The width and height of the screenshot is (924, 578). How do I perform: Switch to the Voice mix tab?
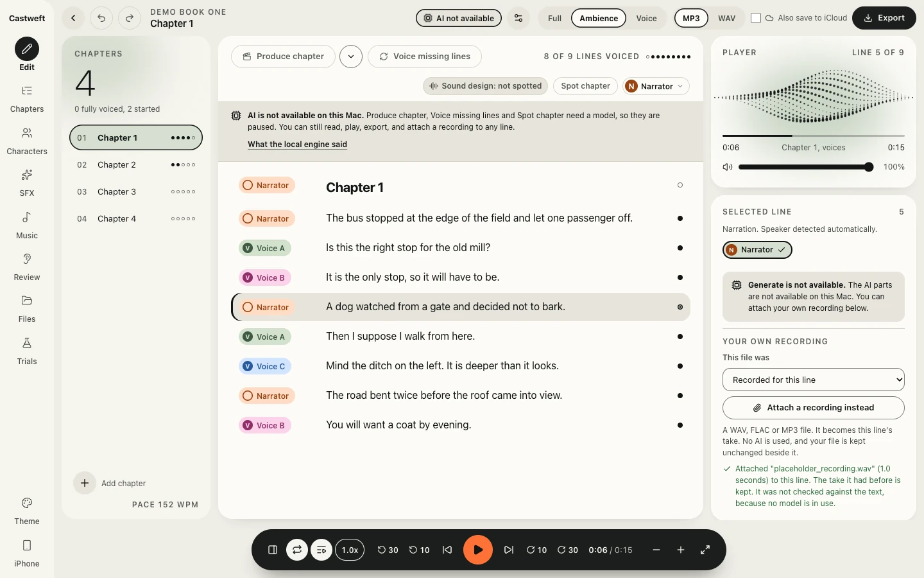646,18
